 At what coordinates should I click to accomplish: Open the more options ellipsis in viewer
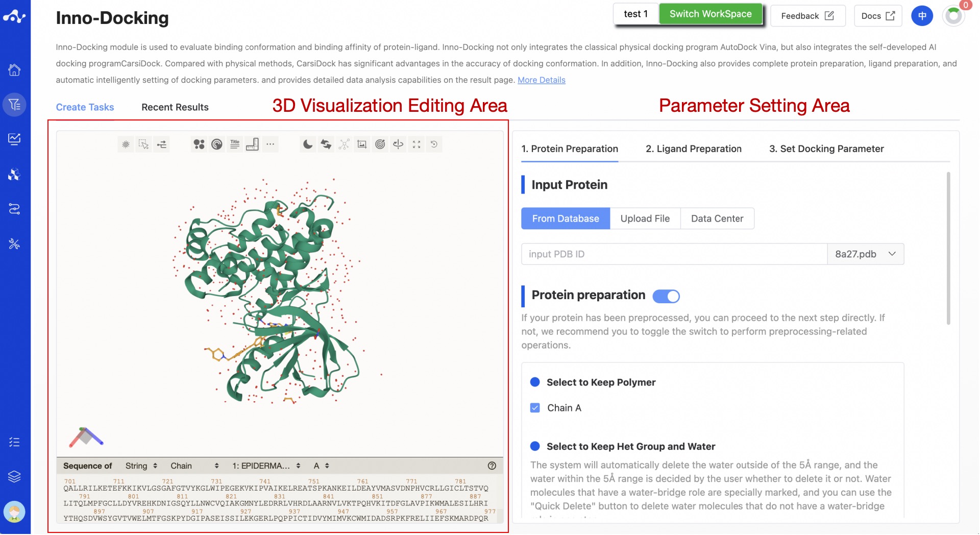pyautogui.click(x=271, y=144)
